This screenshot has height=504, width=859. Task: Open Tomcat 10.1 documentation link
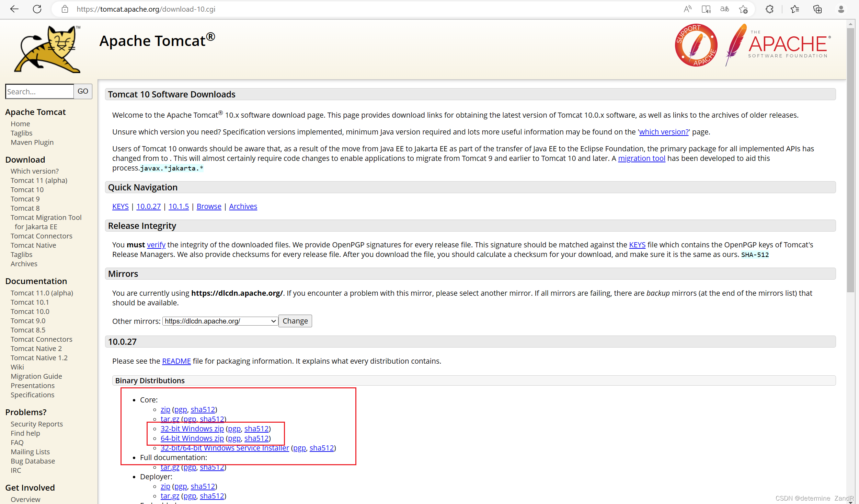(30, 302)
